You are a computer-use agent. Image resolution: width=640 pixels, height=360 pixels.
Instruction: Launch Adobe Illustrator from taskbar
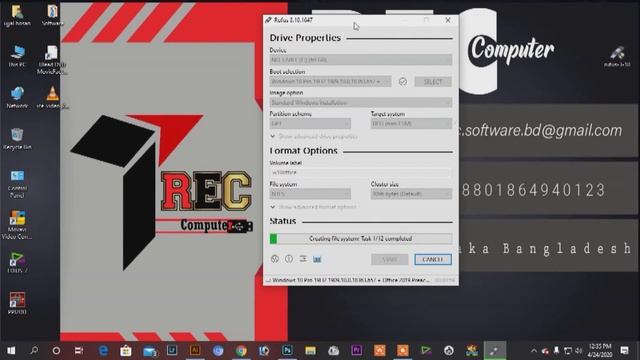click(x=195, y=350)
